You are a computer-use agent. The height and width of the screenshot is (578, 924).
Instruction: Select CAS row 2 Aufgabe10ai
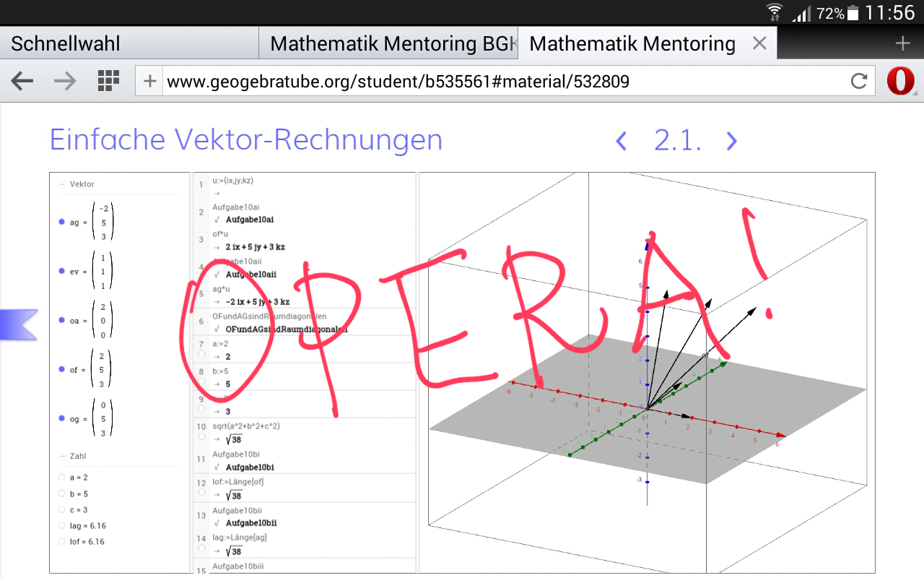tap(305, 213)
